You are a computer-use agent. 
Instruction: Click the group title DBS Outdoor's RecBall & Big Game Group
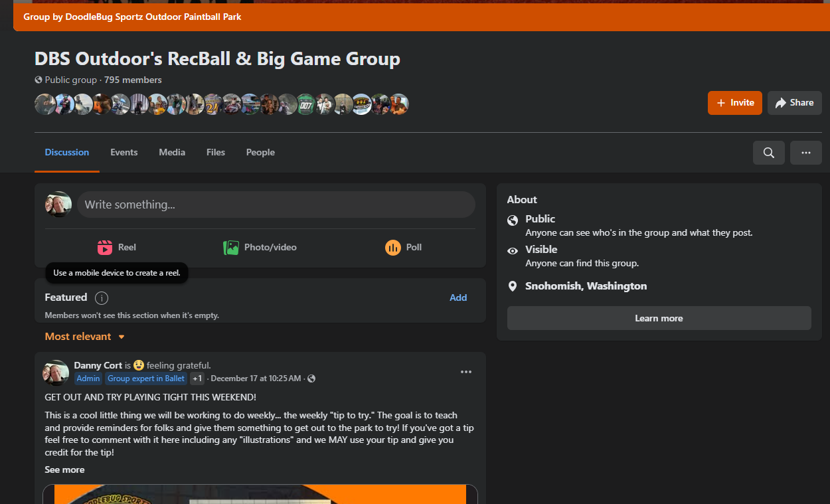click(x=217, y=59)
